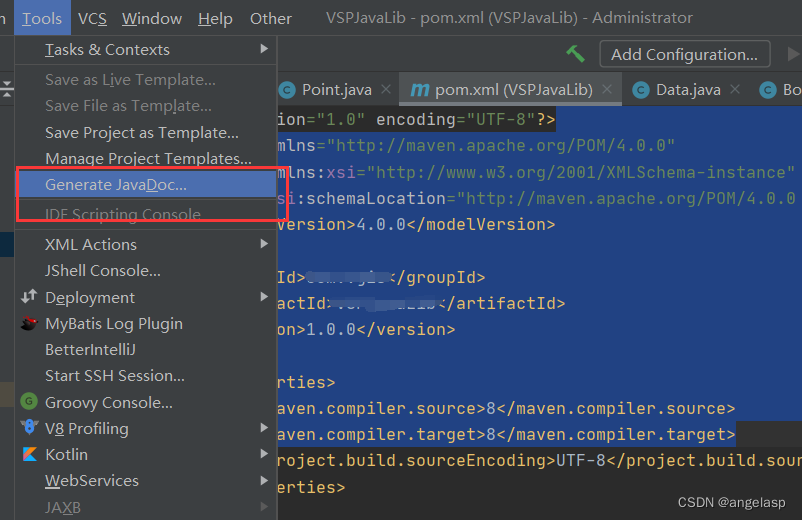Click the MyBatis Log Plugin bird icon
This screenshot has width=802, height=520.
tap(28, 324)
